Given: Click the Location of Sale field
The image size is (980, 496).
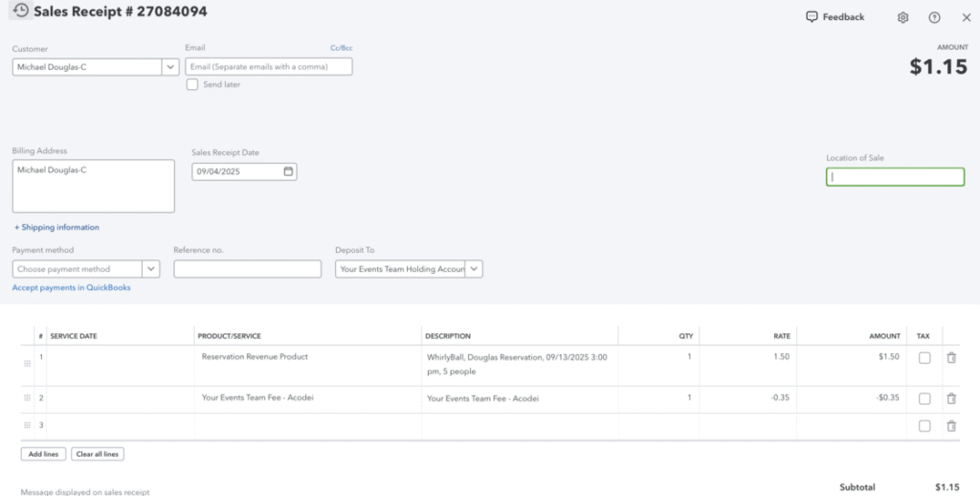Looking at the screenshot, I should click(895, 177).
